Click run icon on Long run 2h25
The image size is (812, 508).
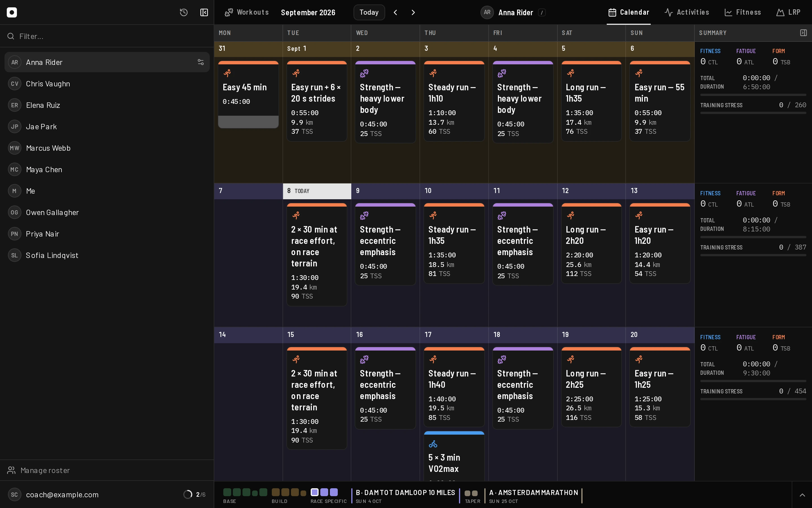pyautogui.click(x=570, y=360)
